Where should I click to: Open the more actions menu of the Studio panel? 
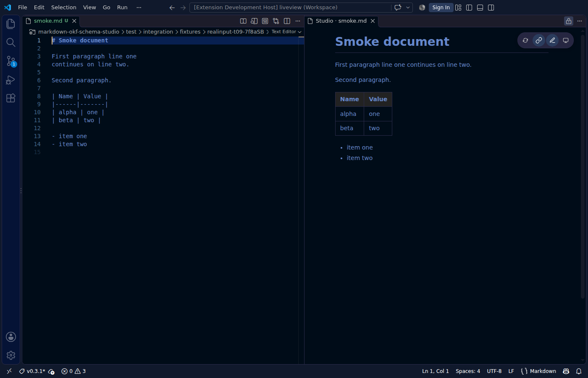tap(580, 21)
